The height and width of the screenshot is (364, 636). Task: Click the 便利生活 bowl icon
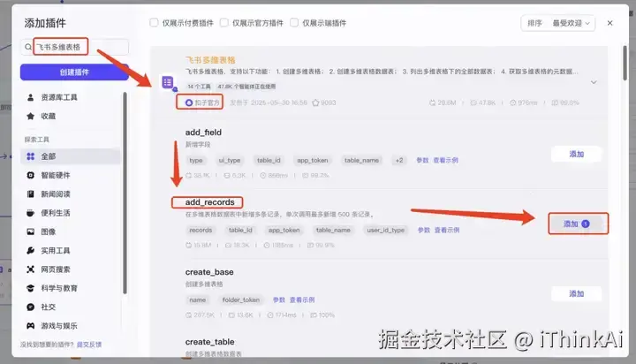(30, 213)
